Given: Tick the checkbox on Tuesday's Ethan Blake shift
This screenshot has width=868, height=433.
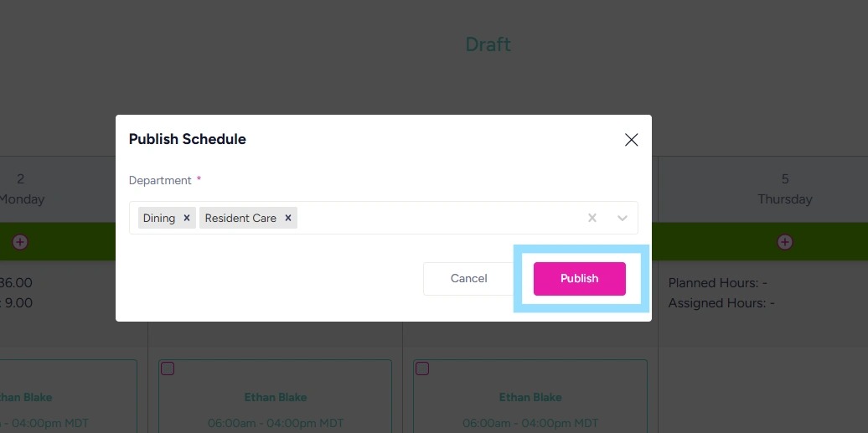Looking at the screenshot, I should [x=168, y=369].
